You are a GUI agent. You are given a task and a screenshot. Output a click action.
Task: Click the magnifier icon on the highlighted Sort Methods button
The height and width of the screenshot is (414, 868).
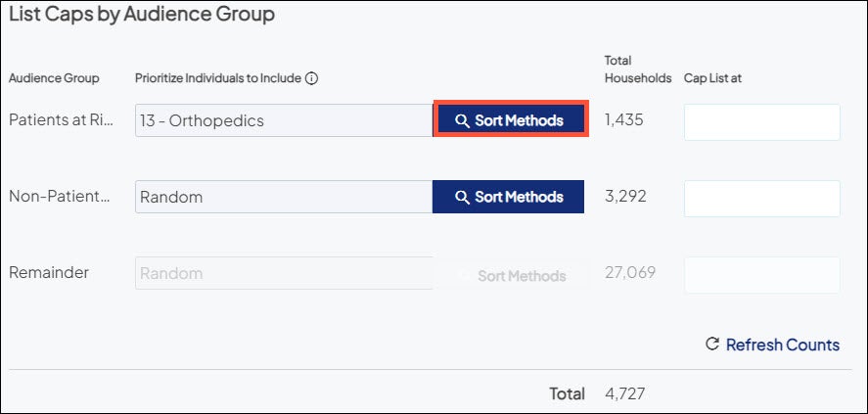click(463, 121)
